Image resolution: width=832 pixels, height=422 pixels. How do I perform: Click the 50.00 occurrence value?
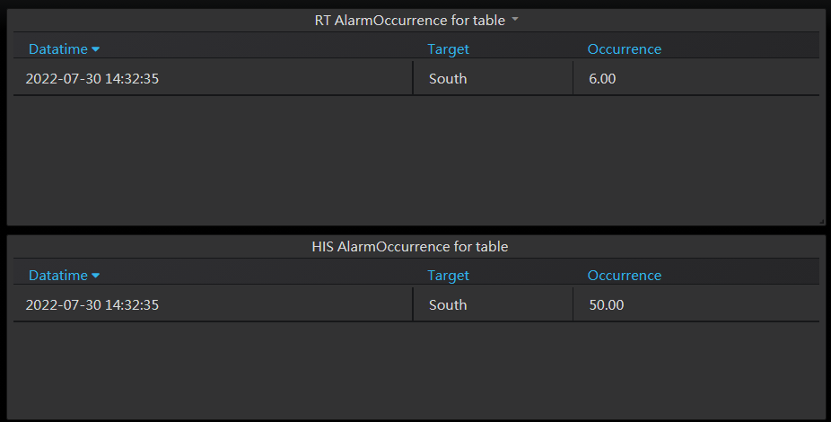pos(607,305)
